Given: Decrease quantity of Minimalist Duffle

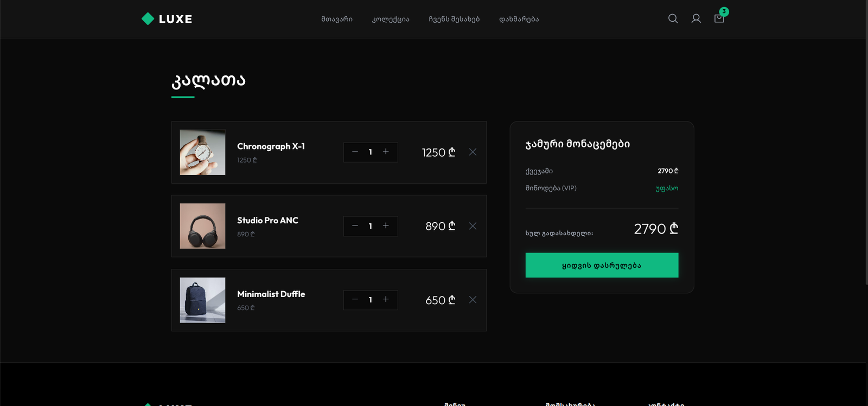Looking at the screenshot, I should click(355, 299).
